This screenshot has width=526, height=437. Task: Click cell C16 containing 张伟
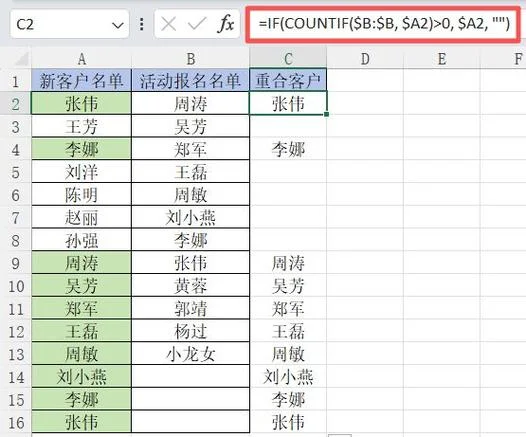click(x=288, y=422)
